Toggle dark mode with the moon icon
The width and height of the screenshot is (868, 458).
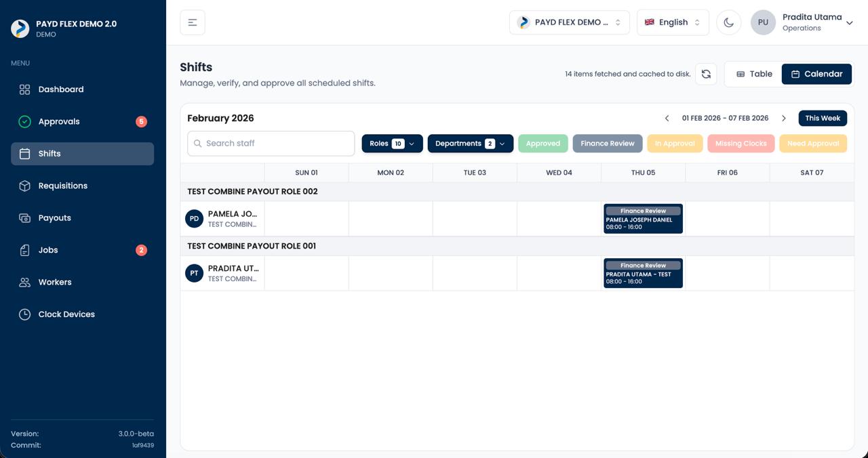click(728, 22)
